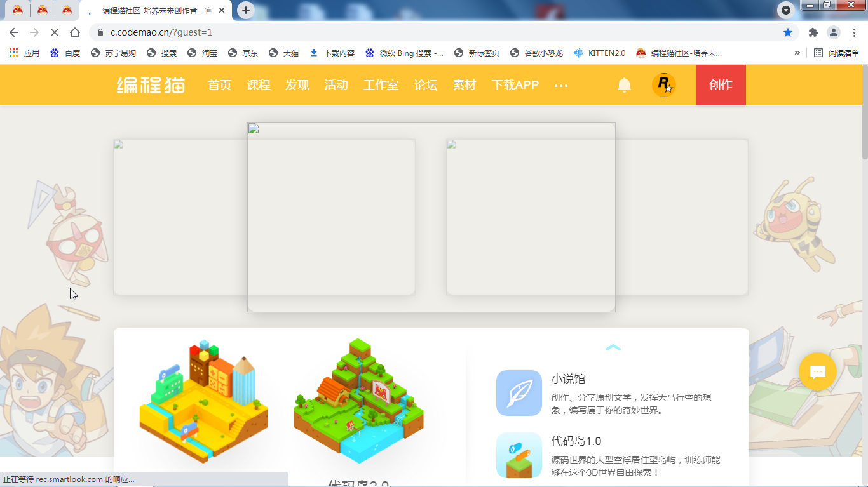This screenshot has height=487, width=868.
Task: Open the Chrome three-dot menu
Action: (854, 32)
